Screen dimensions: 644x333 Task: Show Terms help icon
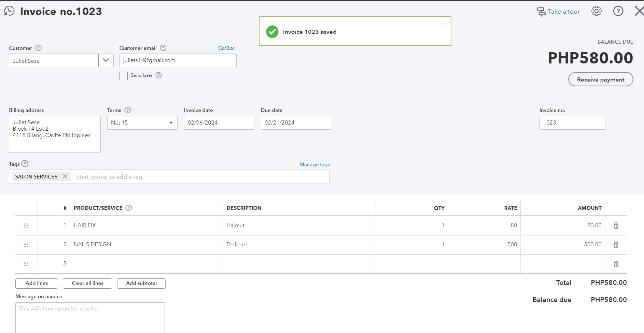[x=128, y=110]
